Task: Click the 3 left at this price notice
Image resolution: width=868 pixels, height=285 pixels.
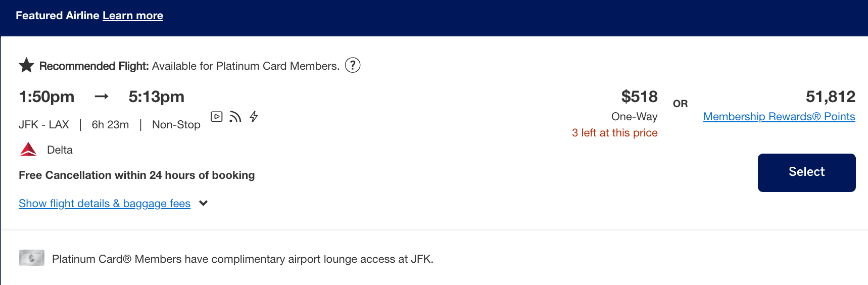Action: (614, 133)
